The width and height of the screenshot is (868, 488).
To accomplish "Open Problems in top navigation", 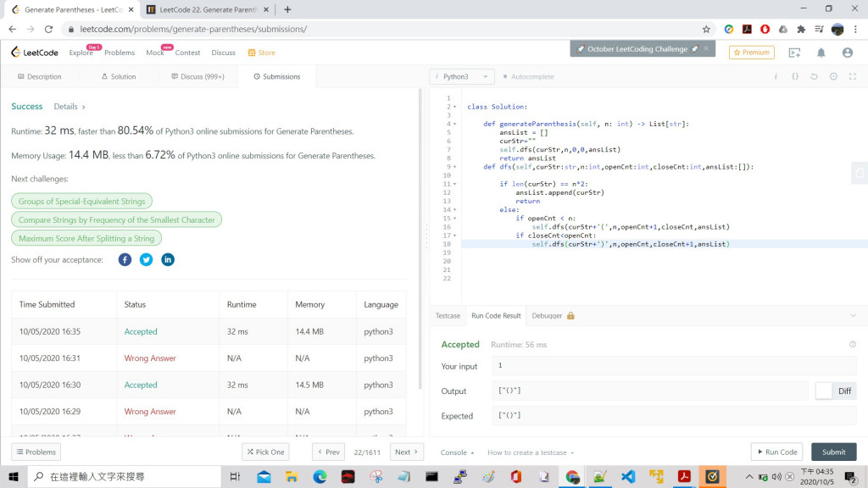I will [120, 53].
